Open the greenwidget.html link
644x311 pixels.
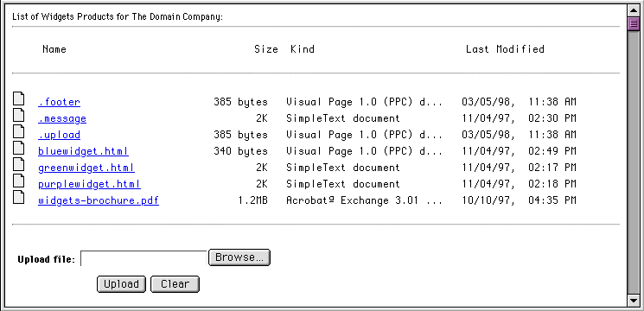pos(86,168)
